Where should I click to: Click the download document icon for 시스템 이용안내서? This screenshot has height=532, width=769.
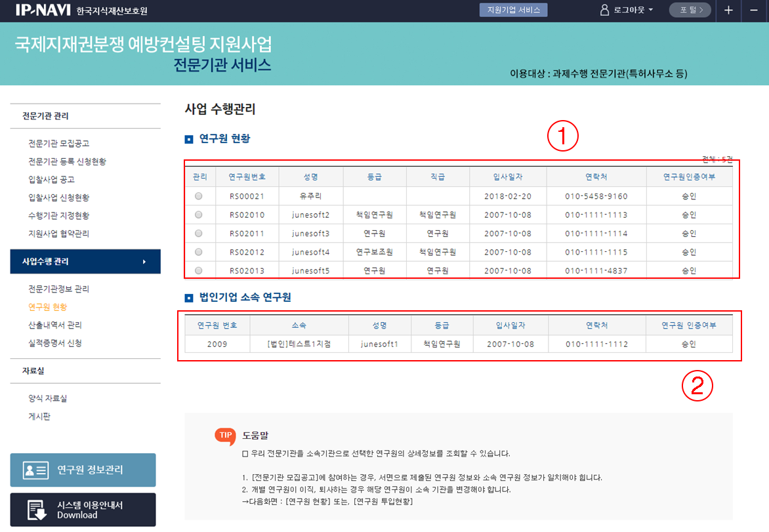pyautogui.click(x=35, y=510)
